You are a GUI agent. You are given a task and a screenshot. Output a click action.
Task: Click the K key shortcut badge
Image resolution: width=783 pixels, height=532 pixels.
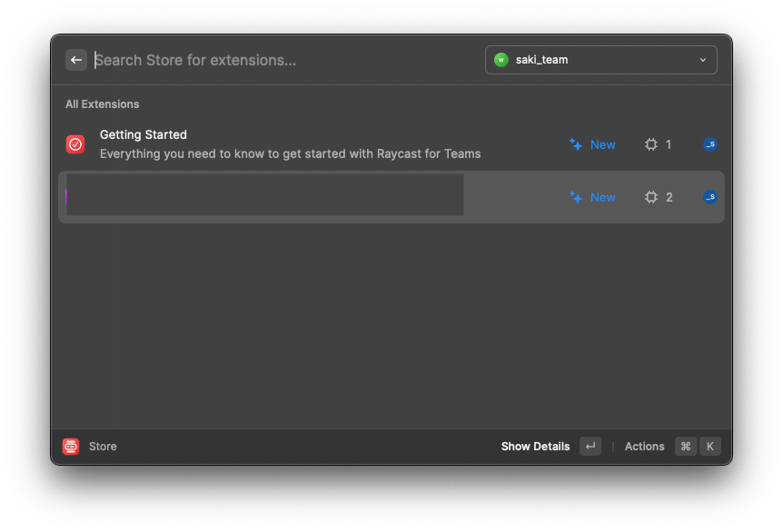coord(710,446)
